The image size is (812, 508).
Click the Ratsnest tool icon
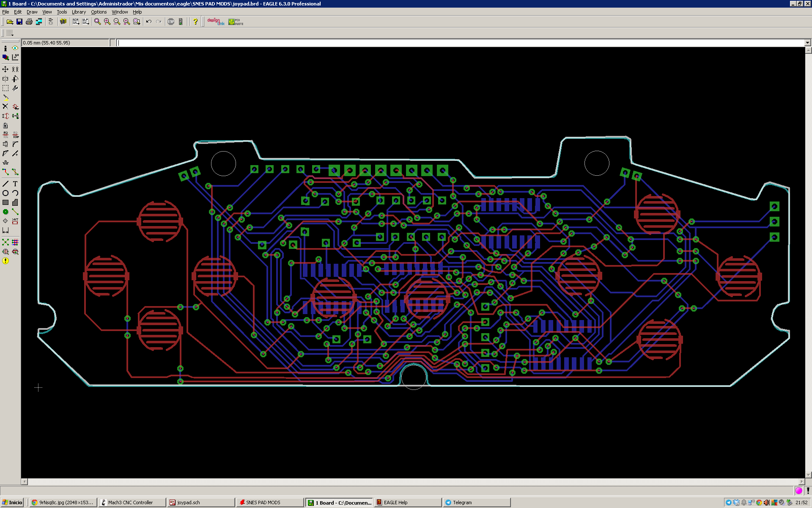pos(5,242)
